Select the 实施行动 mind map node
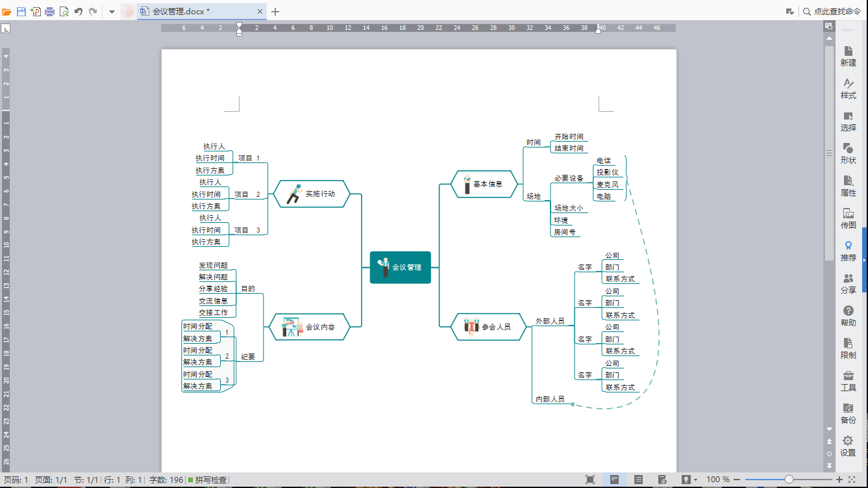 pyautogui.click(x=312, y=194)
